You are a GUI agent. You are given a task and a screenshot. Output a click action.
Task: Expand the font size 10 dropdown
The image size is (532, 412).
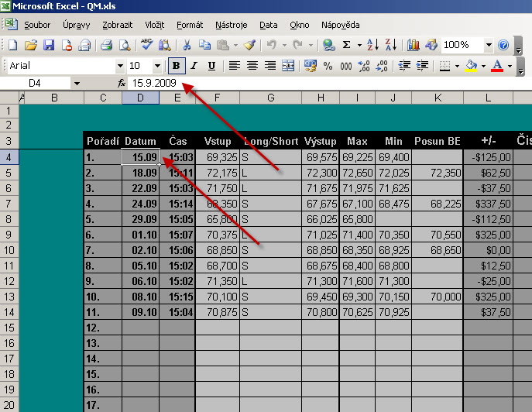(x=157, y=66)
